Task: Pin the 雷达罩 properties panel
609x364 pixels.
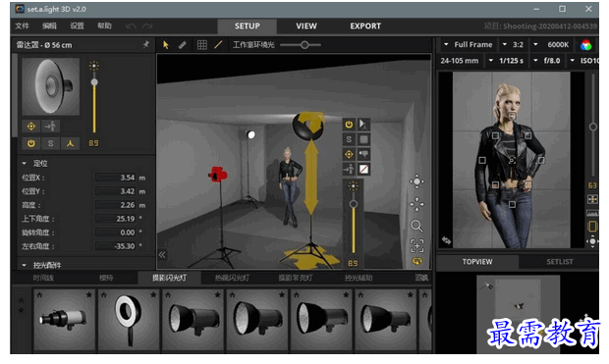Action: click(x=146, y=44)
